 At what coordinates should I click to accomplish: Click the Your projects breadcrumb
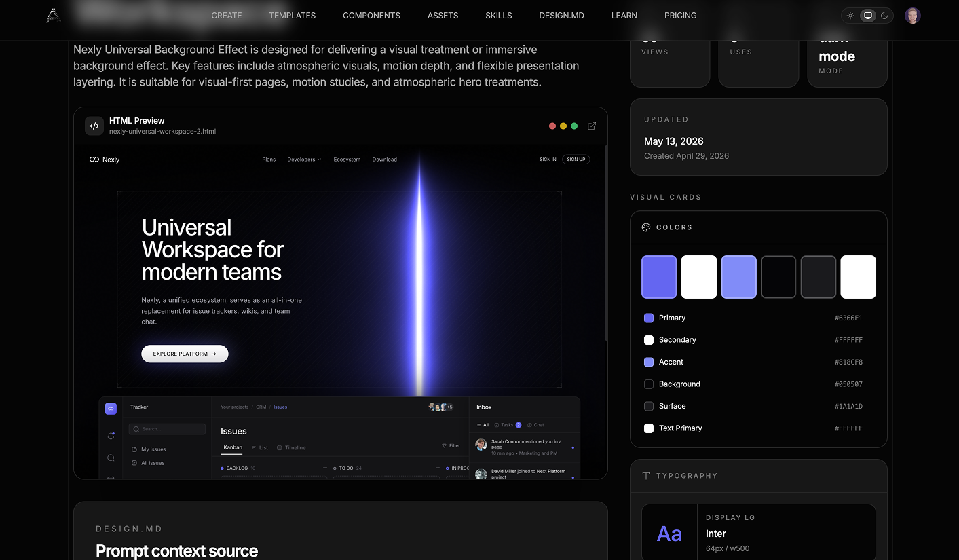(234, 407)
